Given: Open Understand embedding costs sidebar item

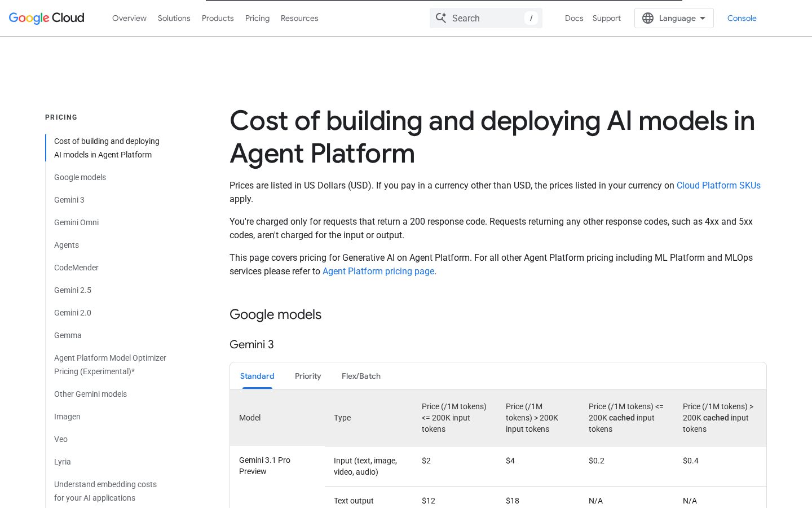Looking at the screenshot, I should tap(105, 491).
